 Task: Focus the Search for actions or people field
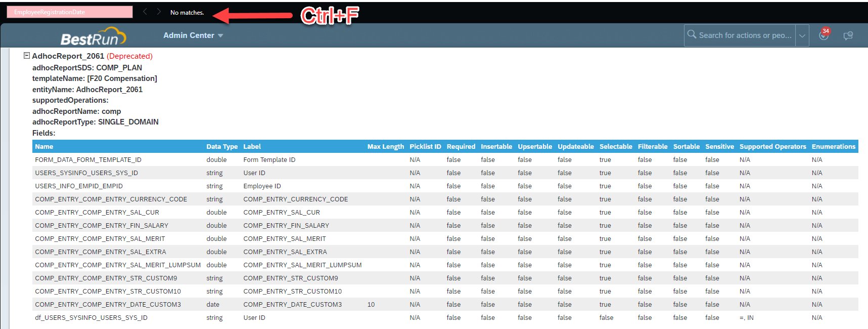tap(745, 35)
